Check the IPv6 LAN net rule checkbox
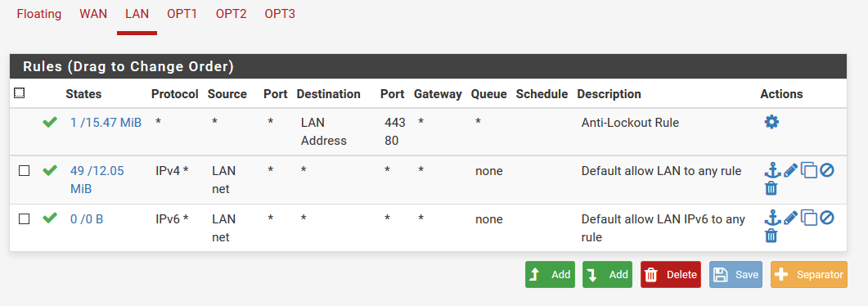The height and width of the screenshot is (306, 868). point(24,219)
